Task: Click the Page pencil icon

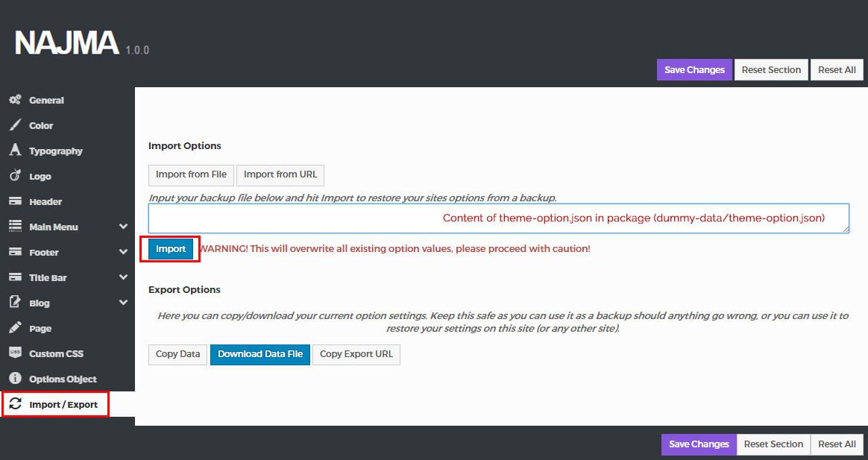Action: coord(15,328)
